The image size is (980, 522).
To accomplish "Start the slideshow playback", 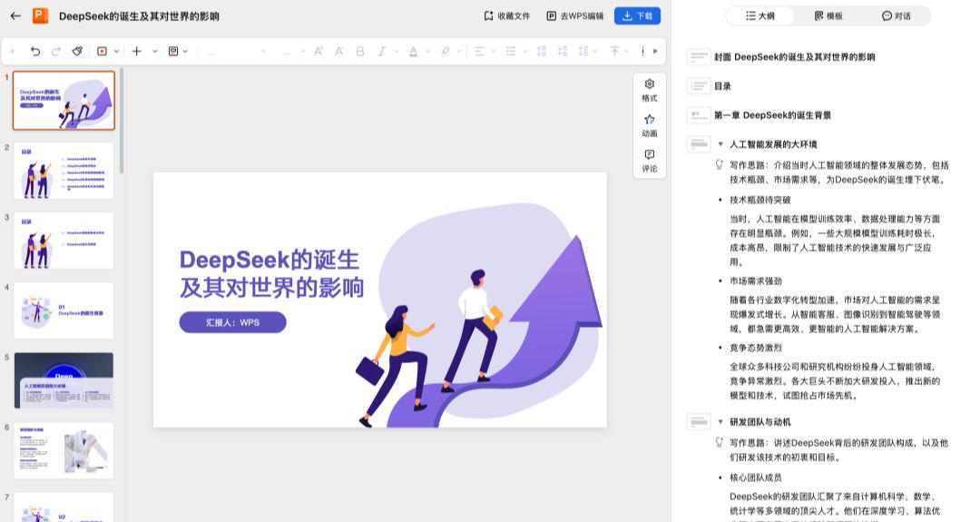I will 102,51.
